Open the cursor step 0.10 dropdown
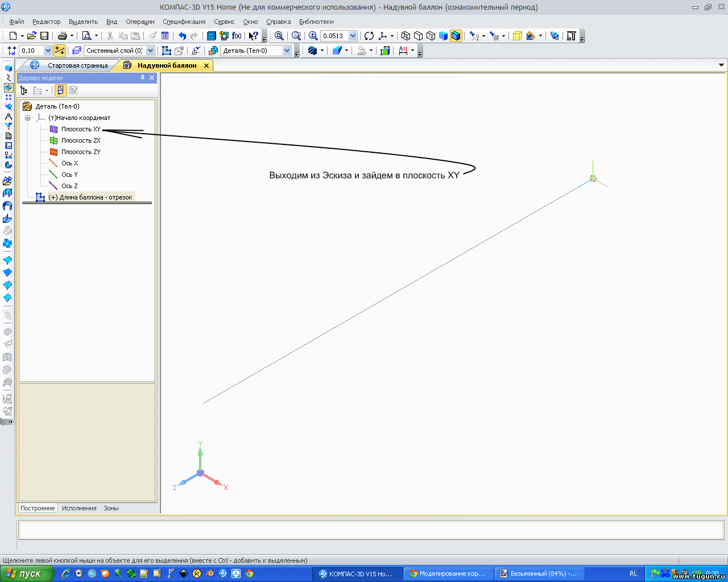Screen dimensions: 728x582 48,51
